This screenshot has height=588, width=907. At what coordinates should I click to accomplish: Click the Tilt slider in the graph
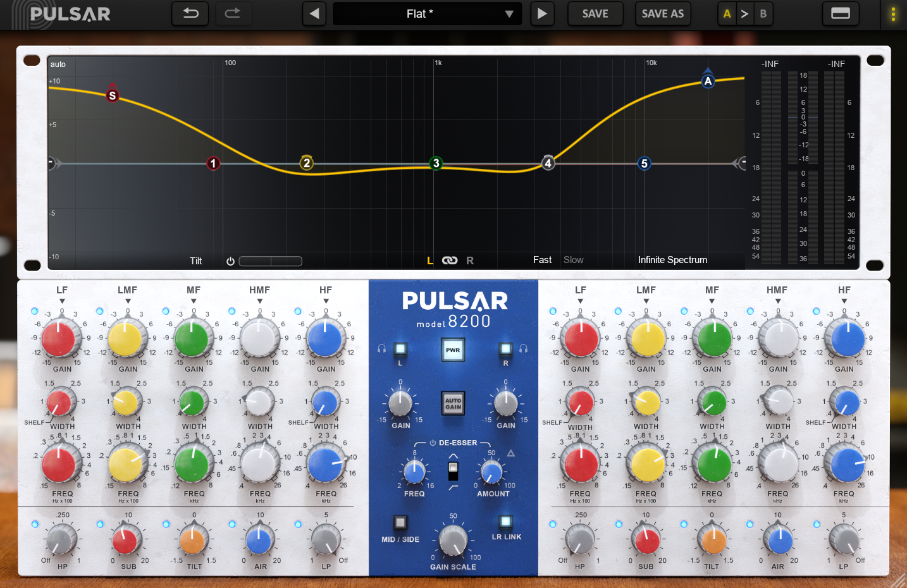271,261
